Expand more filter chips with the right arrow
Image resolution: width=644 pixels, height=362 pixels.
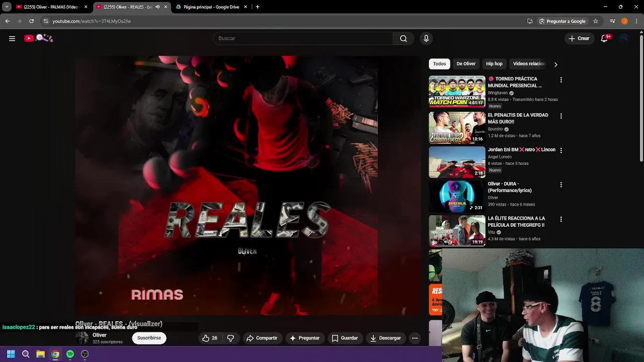[x=555, y=64]
